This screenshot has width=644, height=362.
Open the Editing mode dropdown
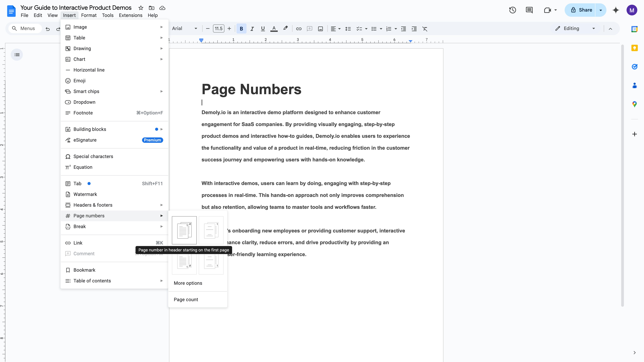click(575, 28)
